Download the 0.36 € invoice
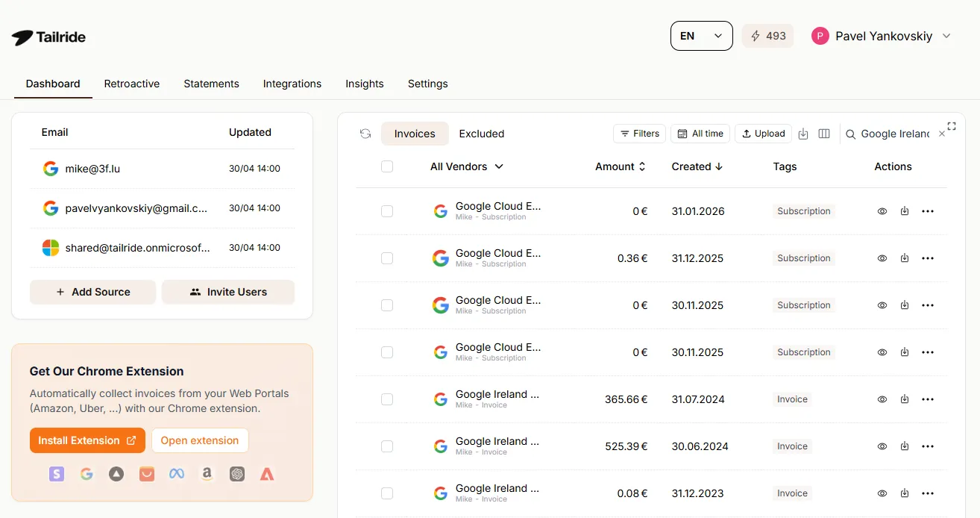The width and height of the screenshot is (980, 518). click(905, 258)
